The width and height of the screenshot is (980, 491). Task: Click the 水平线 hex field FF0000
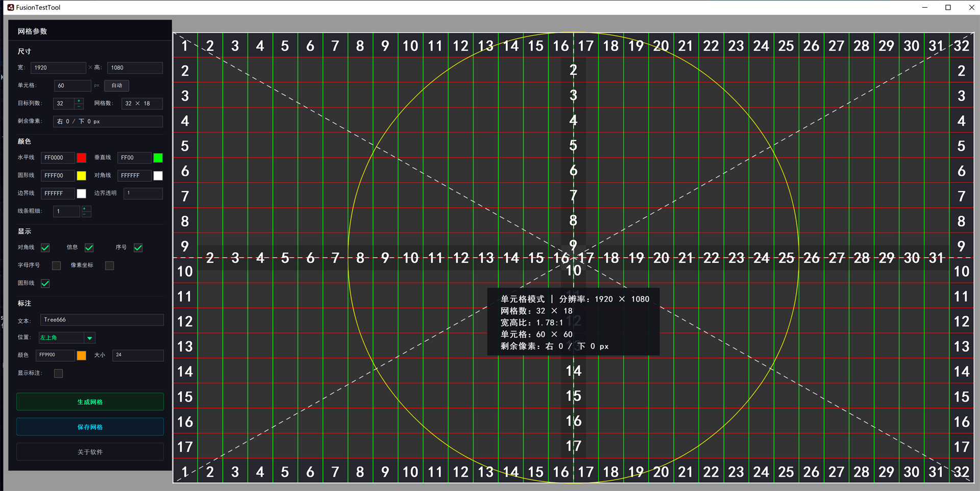58,158
